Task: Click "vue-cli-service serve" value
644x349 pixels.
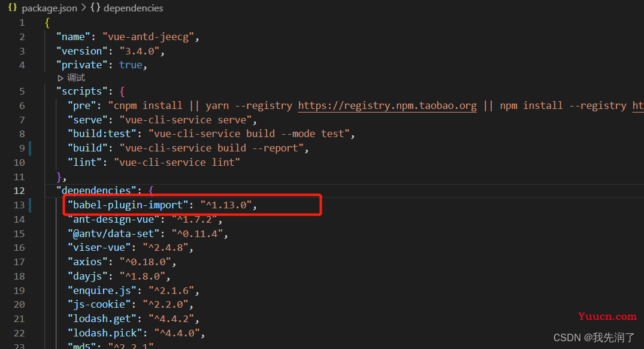Action: [186, 120]
